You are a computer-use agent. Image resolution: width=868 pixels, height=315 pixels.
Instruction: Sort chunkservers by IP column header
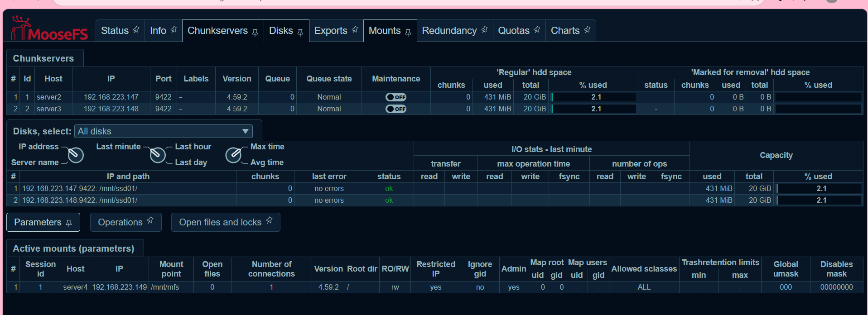(111, 79)
